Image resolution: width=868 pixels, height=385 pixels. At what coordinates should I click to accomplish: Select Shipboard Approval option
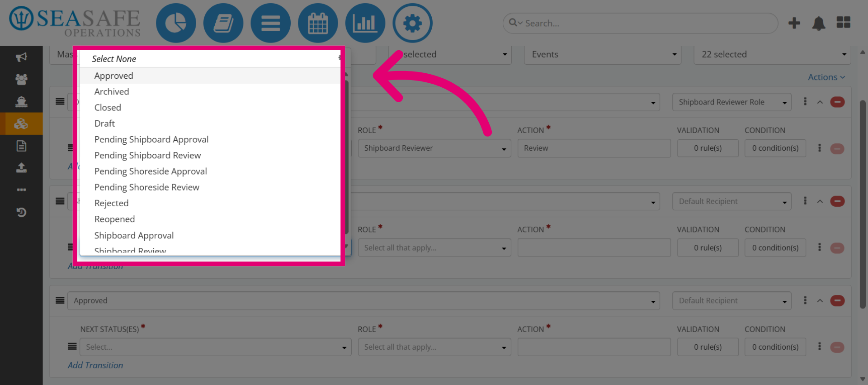210,235
